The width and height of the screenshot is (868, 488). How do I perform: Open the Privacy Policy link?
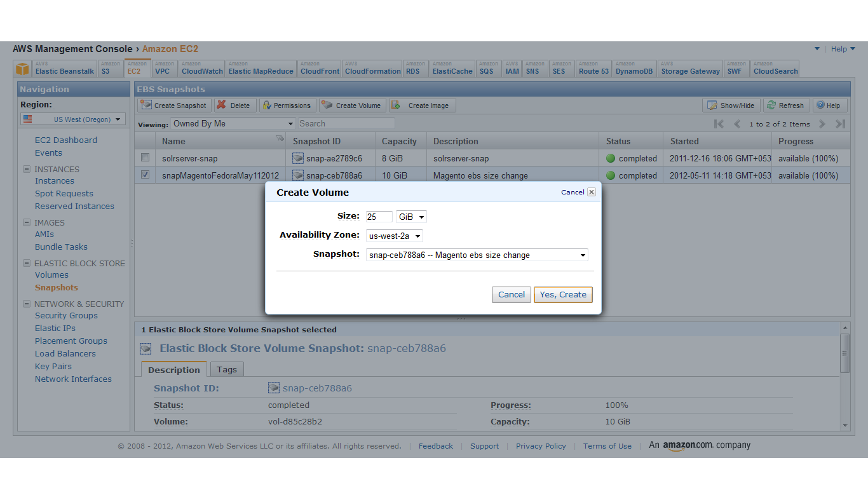pyautogui.click(x=541, y=445)
